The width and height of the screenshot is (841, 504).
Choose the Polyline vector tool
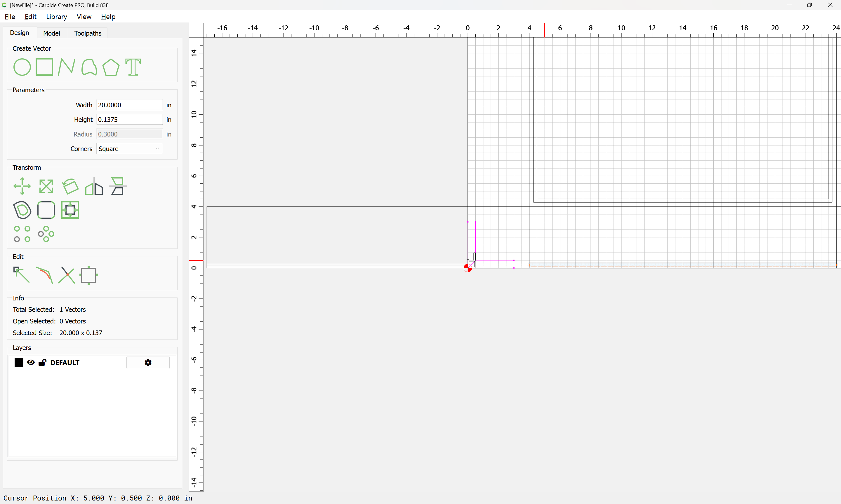[x=66, y=67]
